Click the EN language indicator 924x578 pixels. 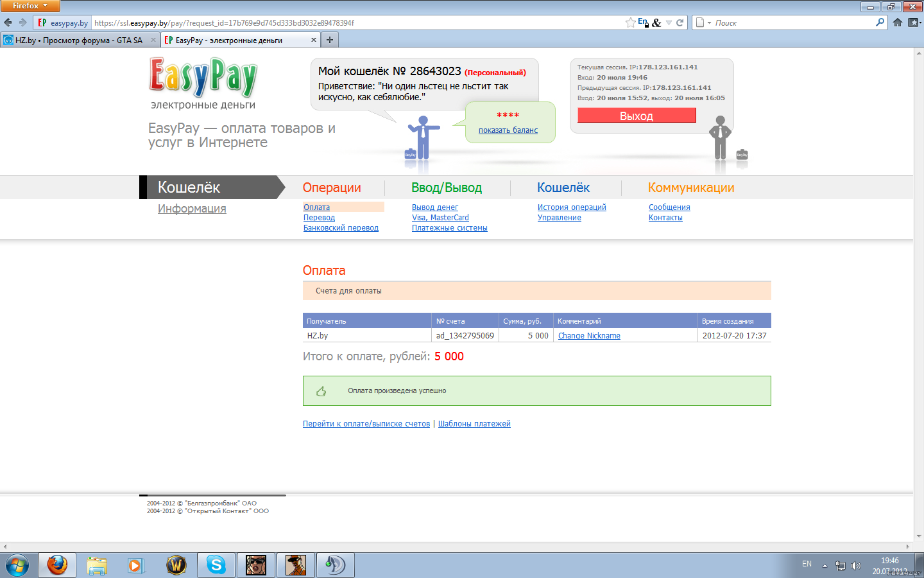[807, 564]
